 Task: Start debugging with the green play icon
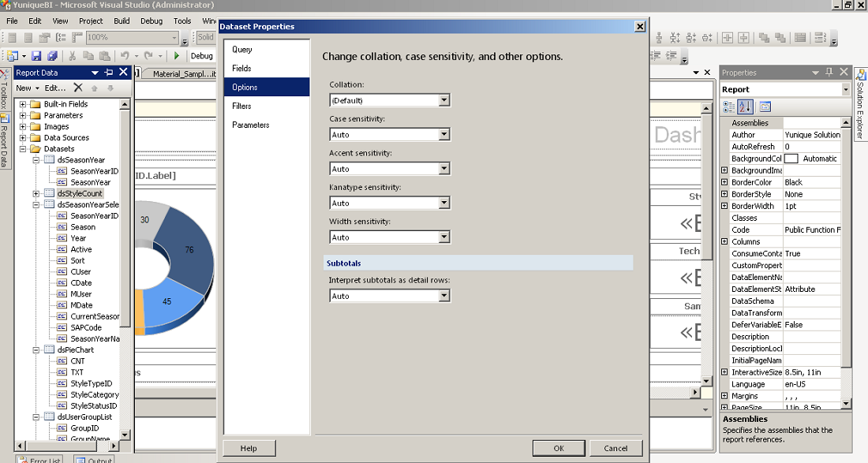point(177,56)
